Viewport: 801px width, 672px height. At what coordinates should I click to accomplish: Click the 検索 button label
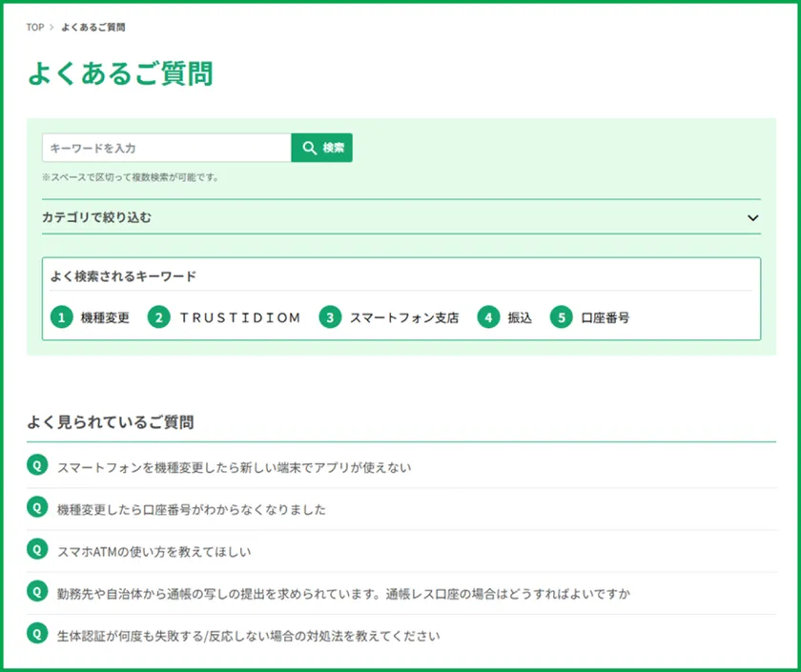click(x=334, y=148)
